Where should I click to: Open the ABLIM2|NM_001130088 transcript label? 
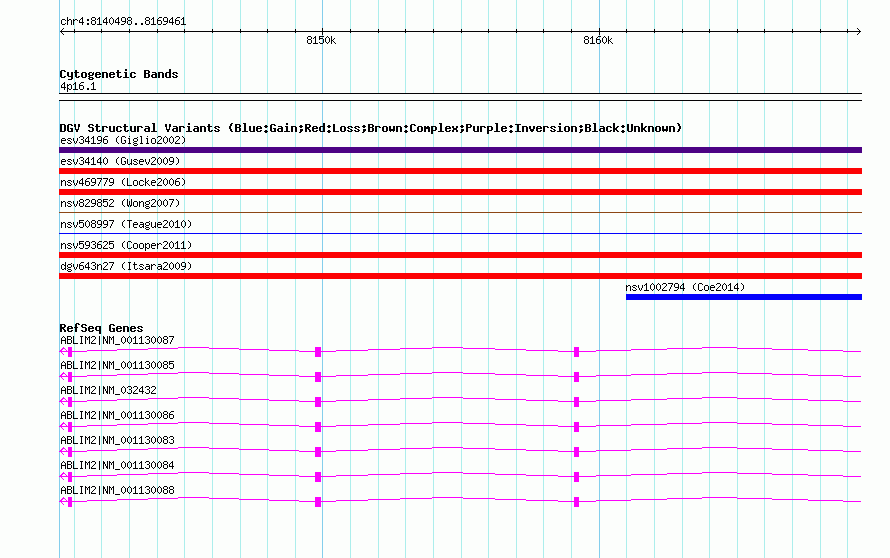point(117,490)
